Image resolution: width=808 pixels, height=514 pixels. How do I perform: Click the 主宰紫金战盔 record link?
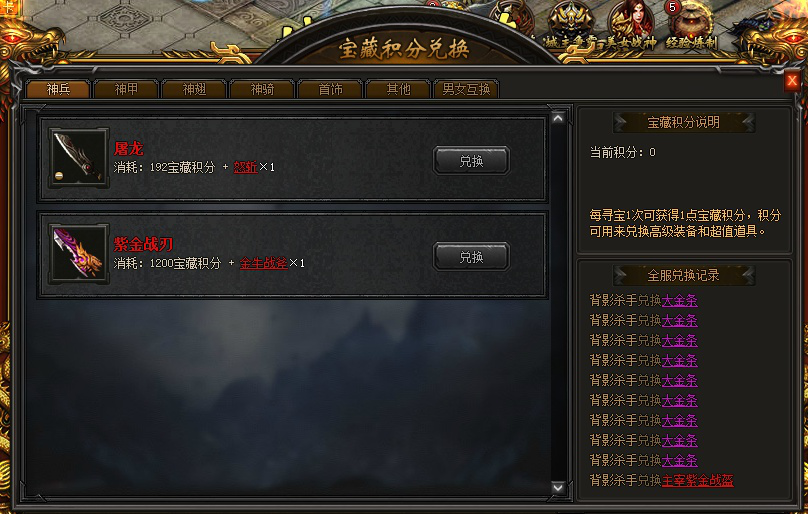697,480
